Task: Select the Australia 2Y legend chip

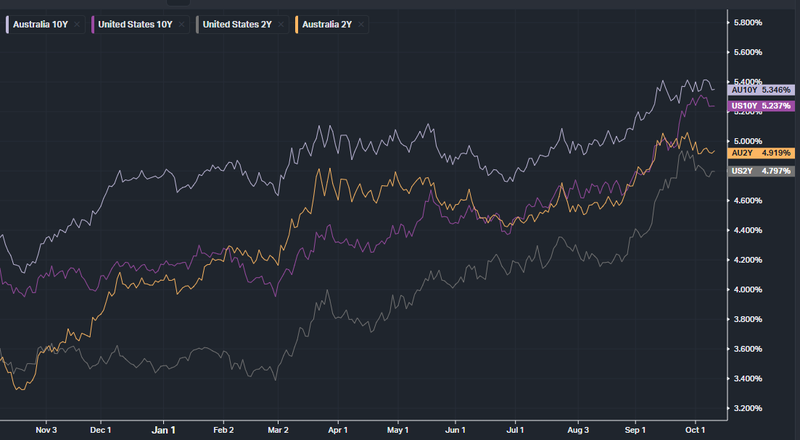Action: coord(332,25)
